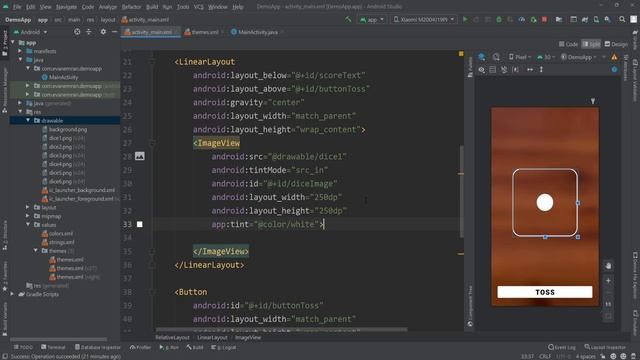Open the Event Log
This screenshot has width=640, height=360.
tap(562, 347)
